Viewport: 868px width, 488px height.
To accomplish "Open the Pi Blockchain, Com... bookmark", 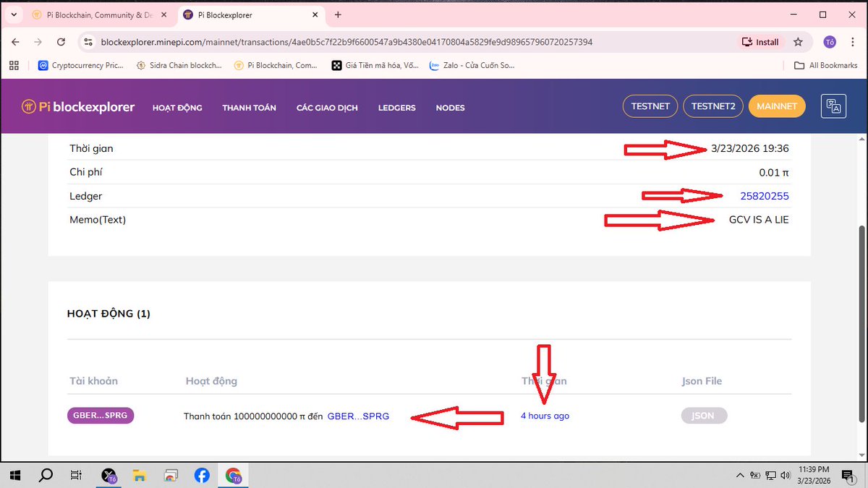I will [x=276, y=65].
